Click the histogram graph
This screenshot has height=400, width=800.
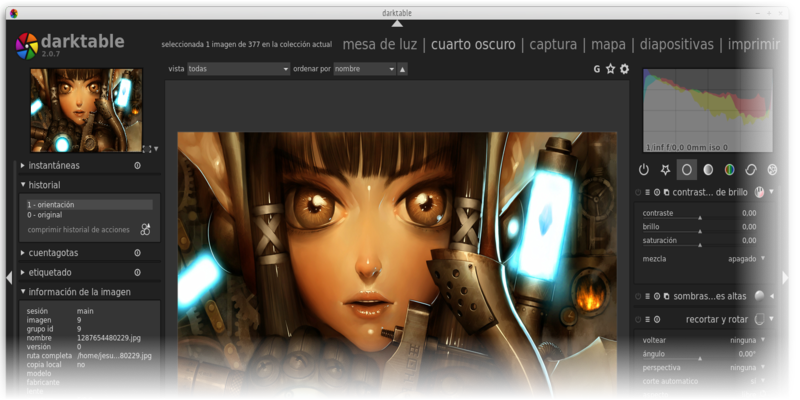point(708,111)
